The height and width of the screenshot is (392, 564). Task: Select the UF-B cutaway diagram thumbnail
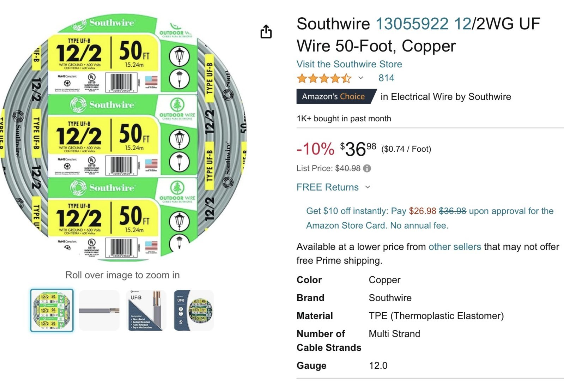[x=146, y=310]
